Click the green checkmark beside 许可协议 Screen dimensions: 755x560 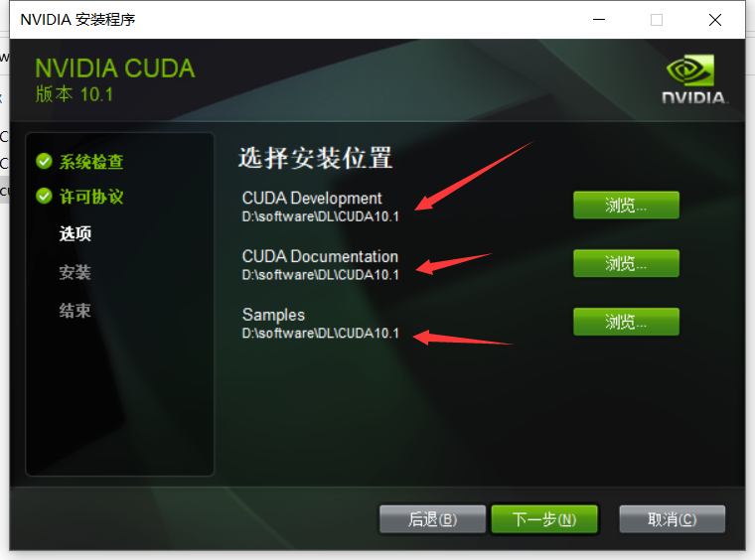point(44,197)
